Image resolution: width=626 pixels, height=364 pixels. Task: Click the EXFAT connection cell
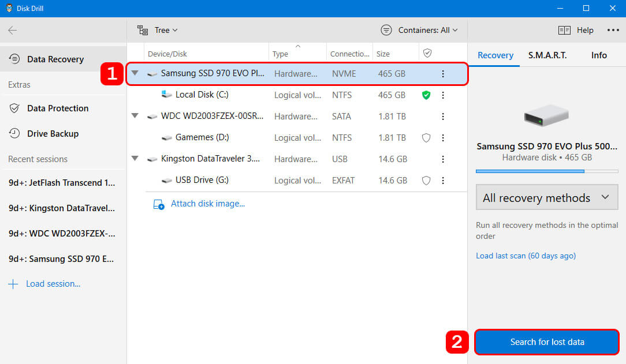343,181
